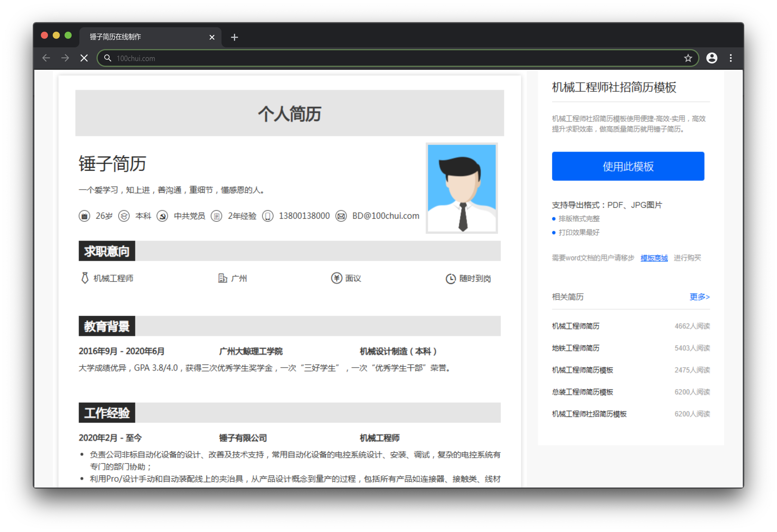Click the self-description line under 锤子简历

(172, 190)
